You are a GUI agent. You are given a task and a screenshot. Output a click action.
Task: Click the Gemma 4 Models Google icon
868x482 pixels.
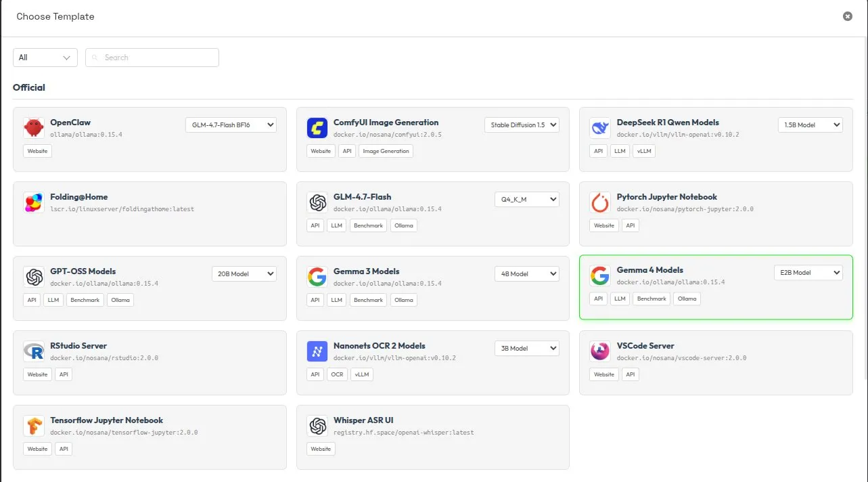[x=600, y=276]
